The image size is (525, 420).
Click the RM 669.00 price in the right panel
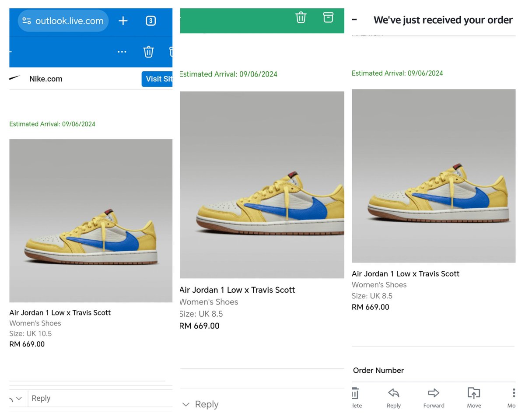click(x=371, y=307)
